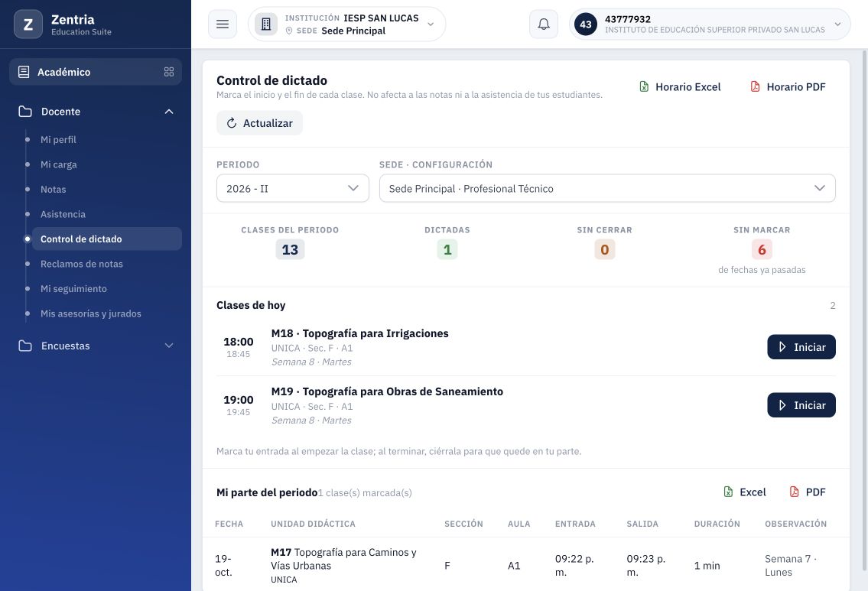Download the schedule as Horario PDF
The height and width of the screenshot is (591, 868).
788,87
